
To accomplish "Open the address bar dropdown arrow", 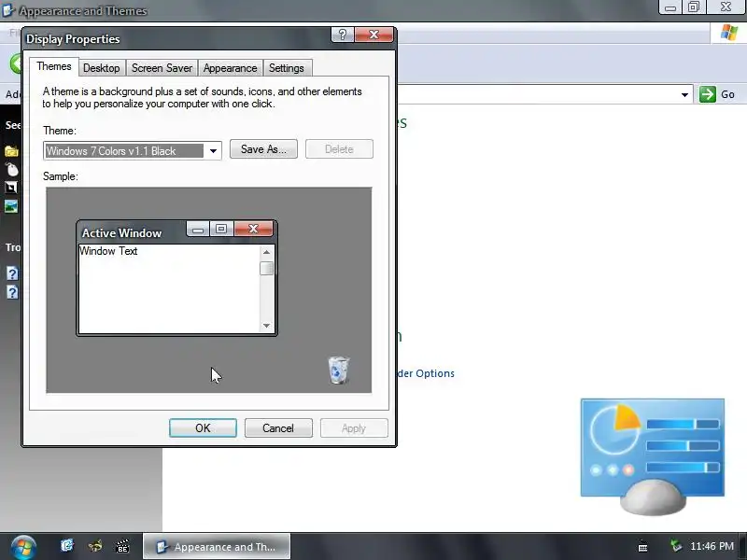I will click(684, 95).
